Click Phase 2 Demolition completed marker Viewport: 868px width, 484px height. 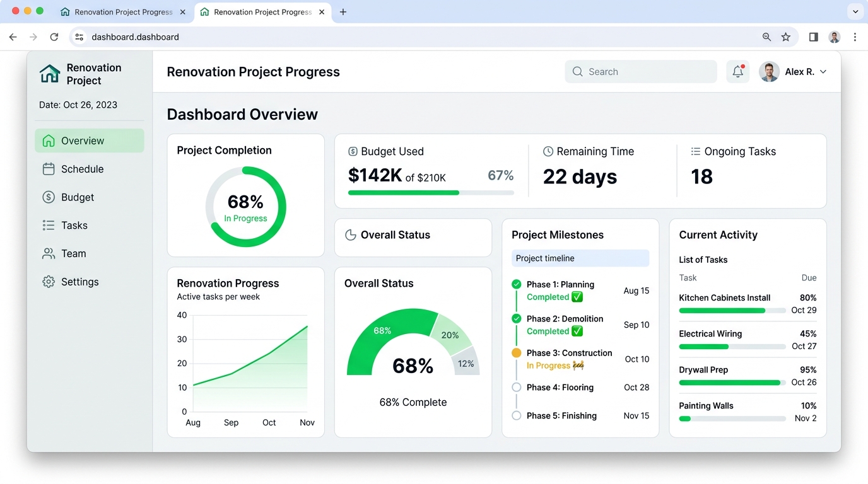click(x=517, y=318)
